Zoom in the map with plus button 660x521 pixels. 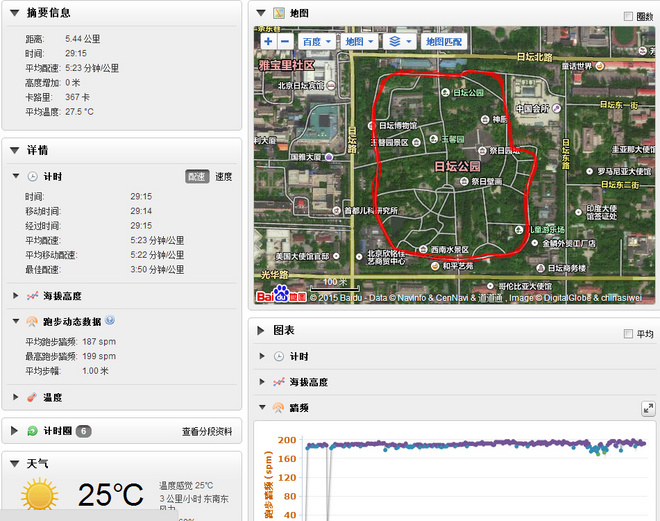(268, 41)
